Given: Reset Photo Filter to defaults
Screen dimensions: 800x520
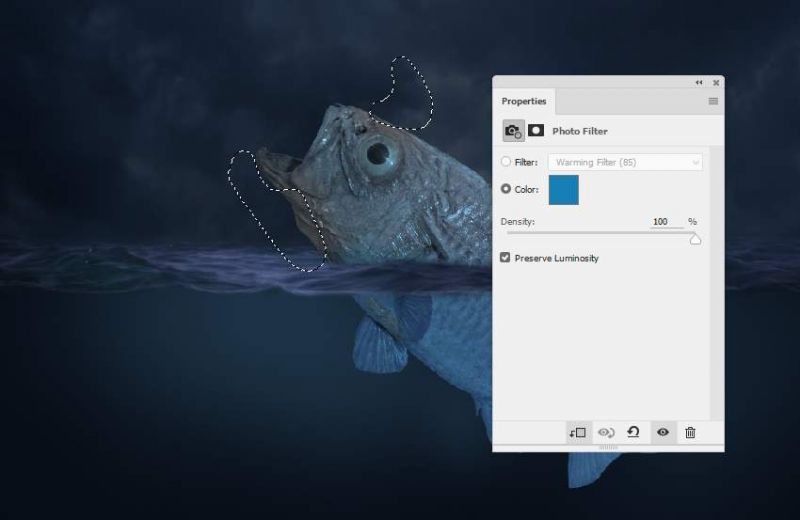Looking at the screenshot, I should coord(633,432).
